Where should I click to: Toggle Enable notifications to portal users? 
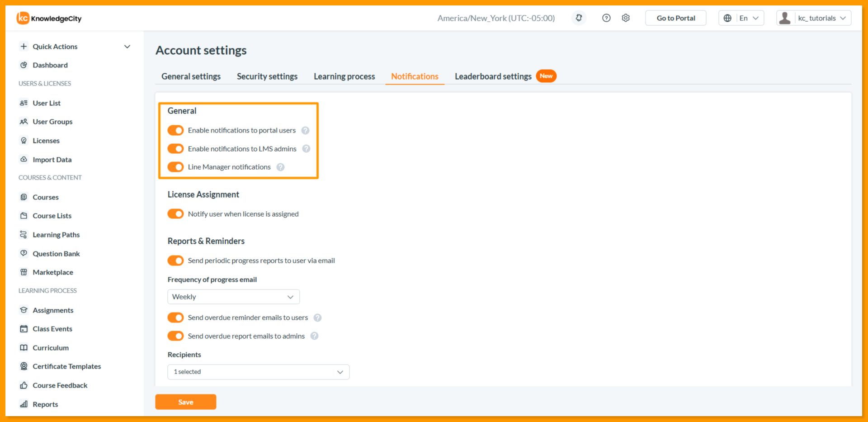click(175, 130)
